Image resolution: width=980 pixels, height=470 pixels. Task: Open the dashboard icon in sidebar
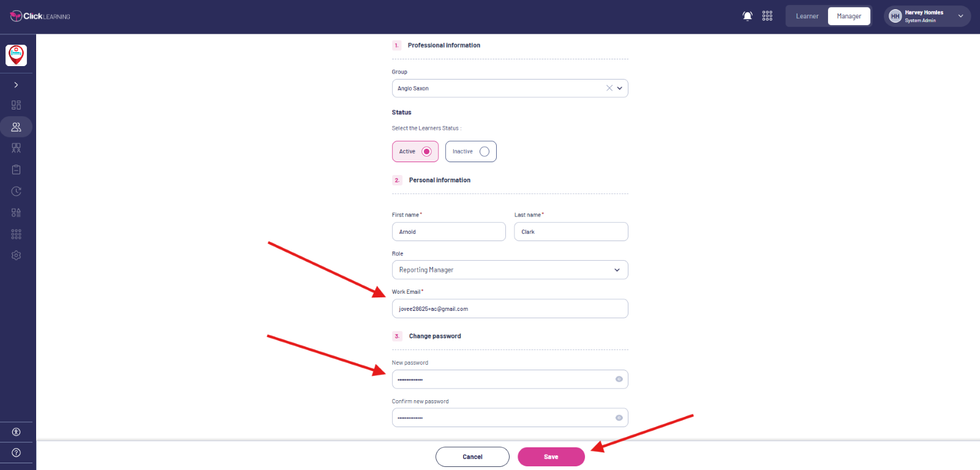tap(16, 105)
